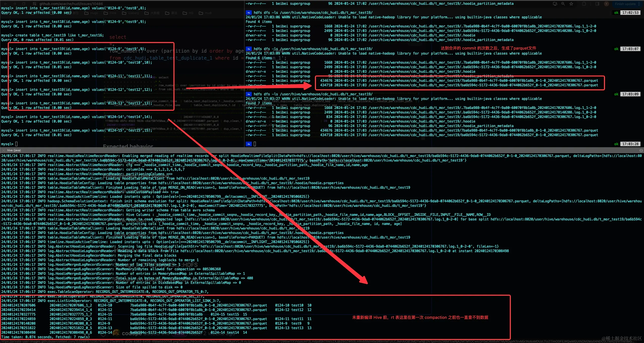Click the profile avatar y
Image resolution: width=644 pixels, height=343 pixels.
[x=606, y=4]
